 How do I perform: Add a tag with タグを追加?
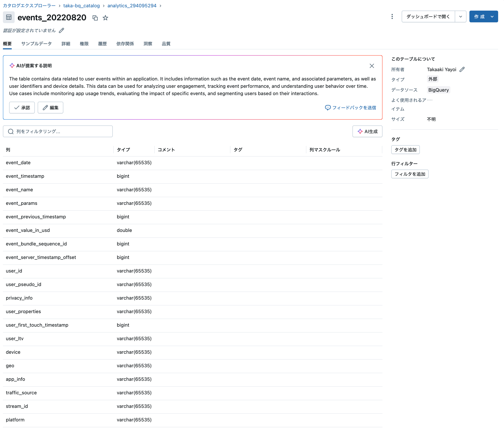click(405, 149)
